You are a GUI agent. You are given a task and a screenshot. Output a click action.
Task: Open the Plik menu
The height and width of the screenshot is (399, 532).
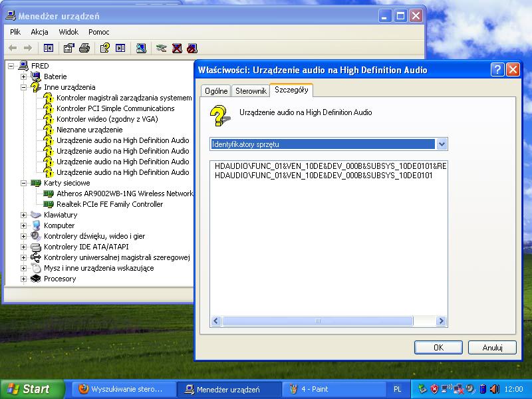pyautogui.click(x=15, y=32)
